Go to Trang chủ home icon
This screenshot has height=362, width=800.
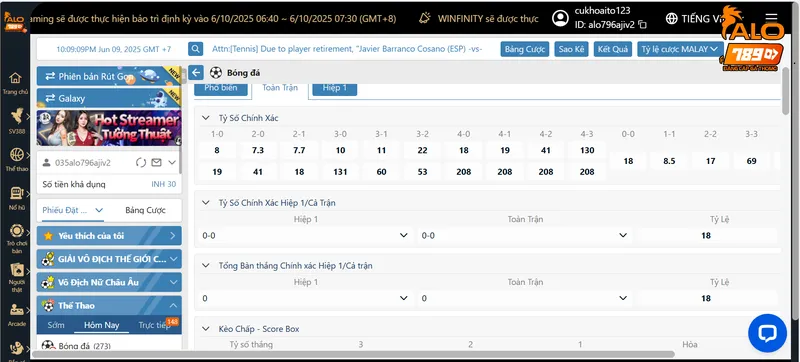click(x=15, y=78)
